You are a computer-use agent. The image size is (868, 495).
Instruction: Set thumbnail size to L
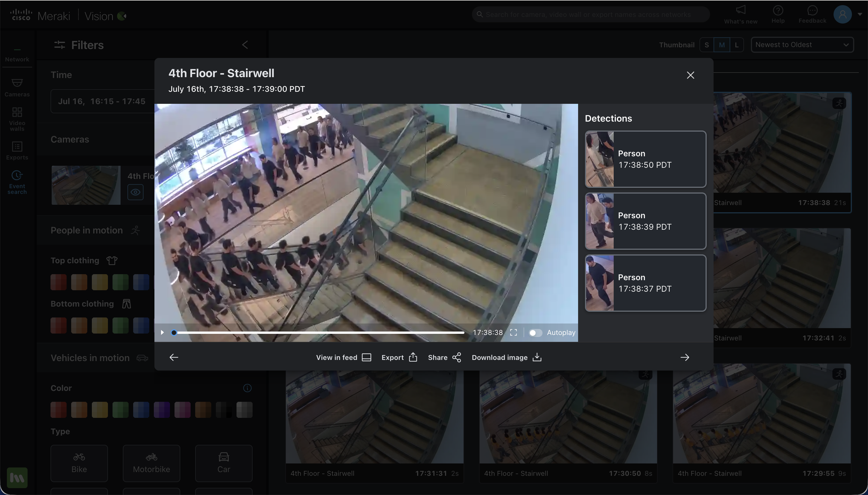pos(737,45)
